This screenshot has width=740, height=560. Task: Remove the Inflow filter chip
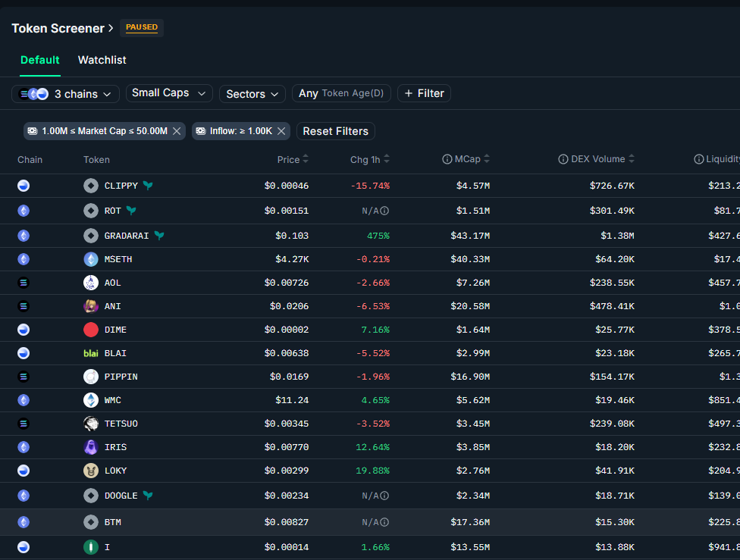tap(281, 131)
